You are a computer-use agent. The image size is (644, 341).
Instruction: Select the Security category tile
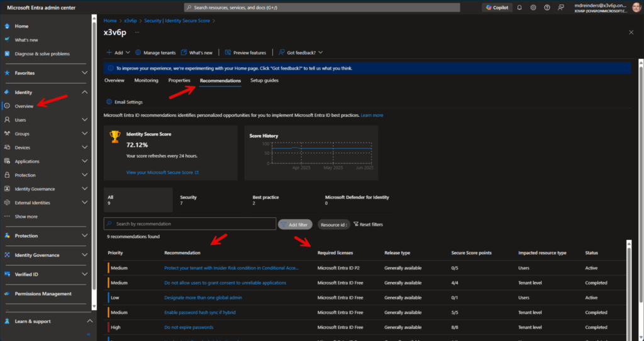pyautogui.click(x=211, y=200)
